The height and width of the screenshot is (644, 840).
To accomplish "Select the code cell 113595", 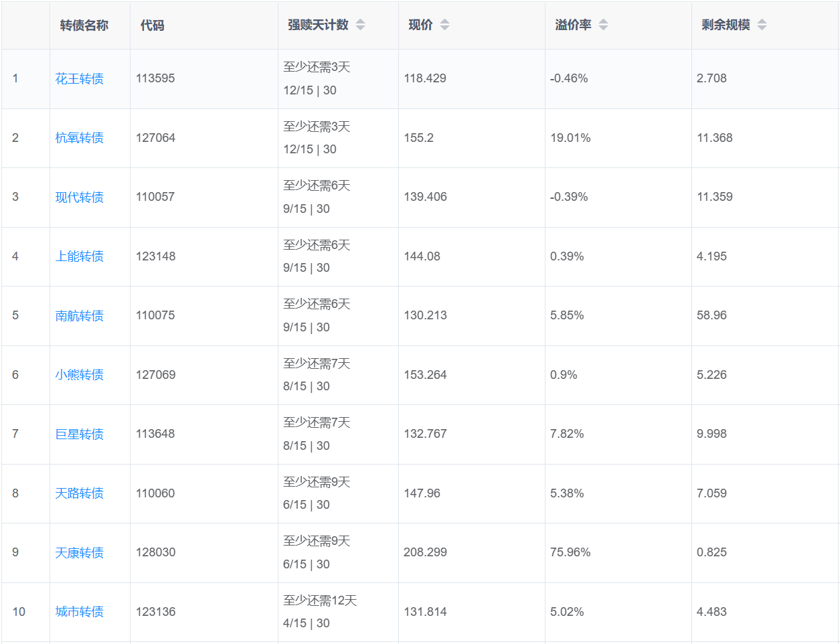I will coord(155,78).
